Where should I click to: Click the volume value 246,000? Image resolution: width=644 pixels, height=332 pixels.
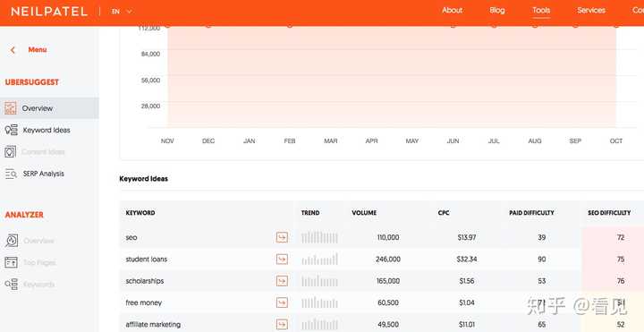tap(388, 260)
